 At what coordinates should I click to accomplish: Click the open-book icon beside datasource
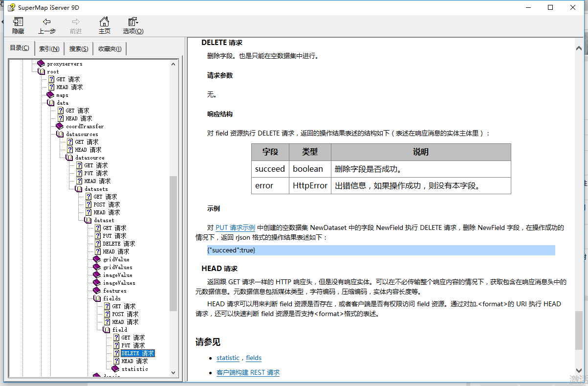tap(69, 158)
